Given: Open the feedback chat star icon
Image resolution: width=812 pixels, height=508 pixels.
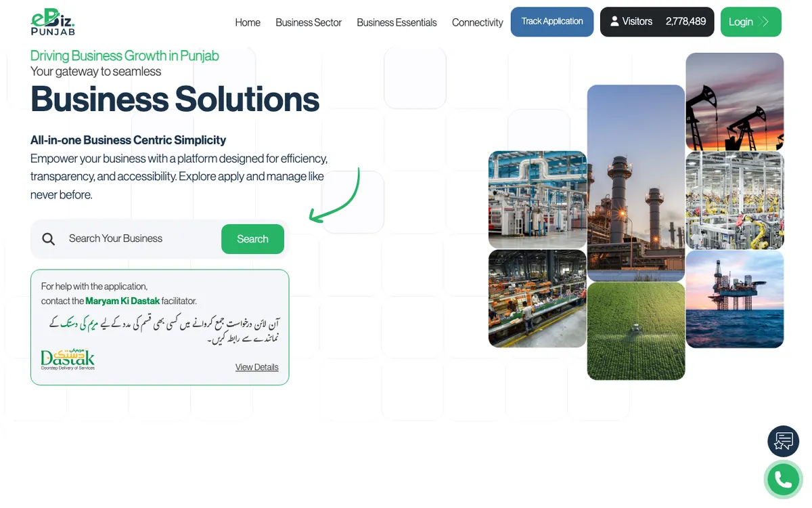Looking at the screenshot, I should [x=784, y=442].
